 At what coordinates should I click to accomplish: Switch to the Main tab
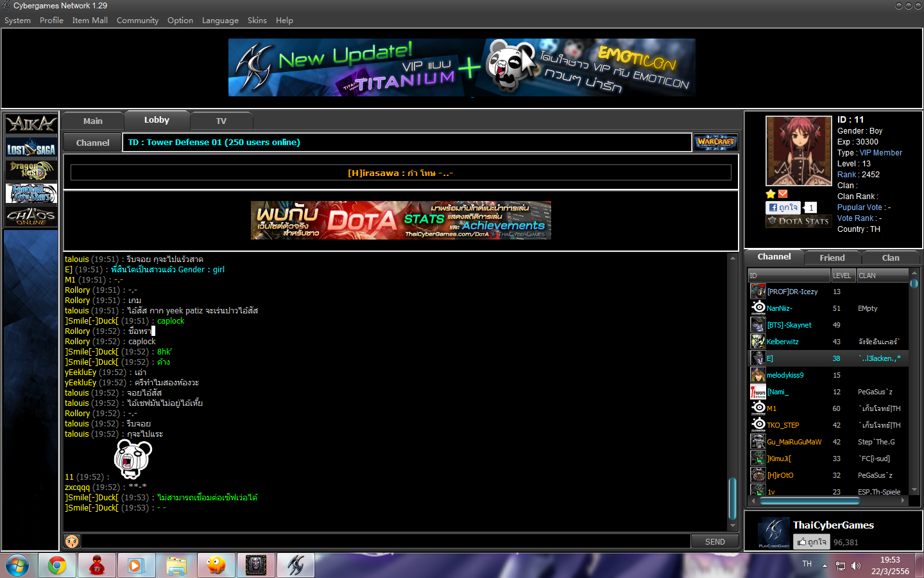point(93,121)
